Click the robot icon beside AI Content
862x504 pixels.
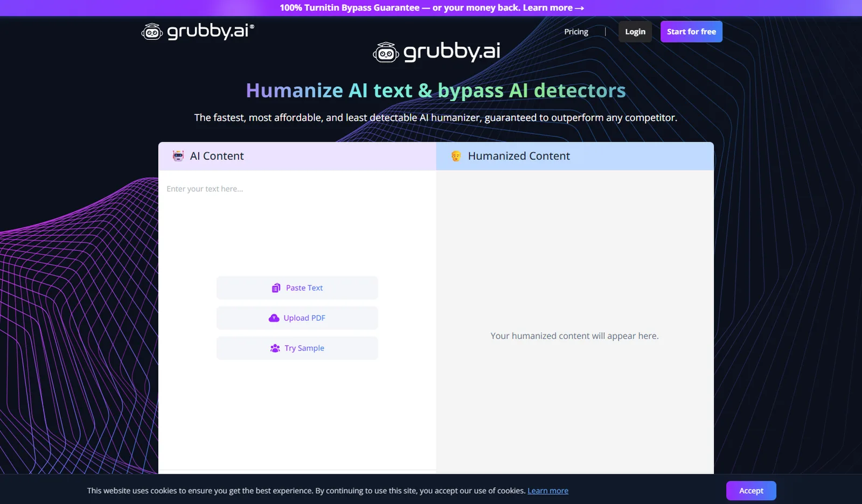click(178, 156)
